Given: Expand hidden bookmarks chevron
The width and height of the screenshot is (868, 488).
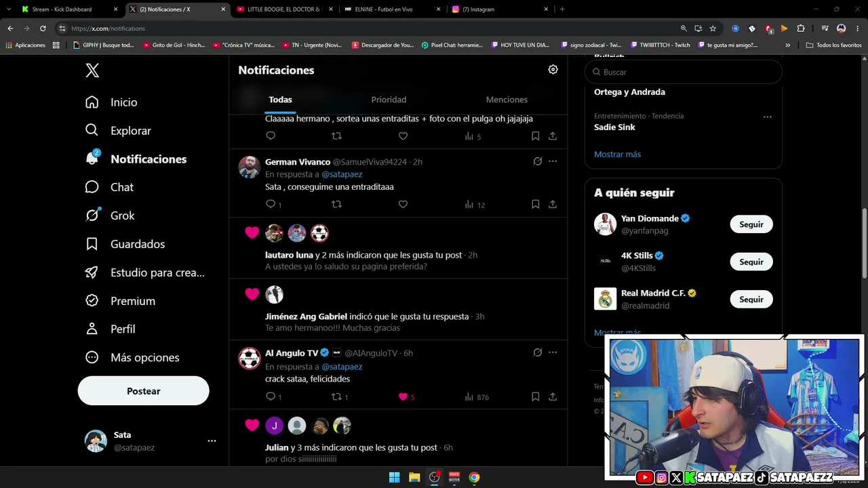Looking at the screenshot, I should (x=787, y=45).
